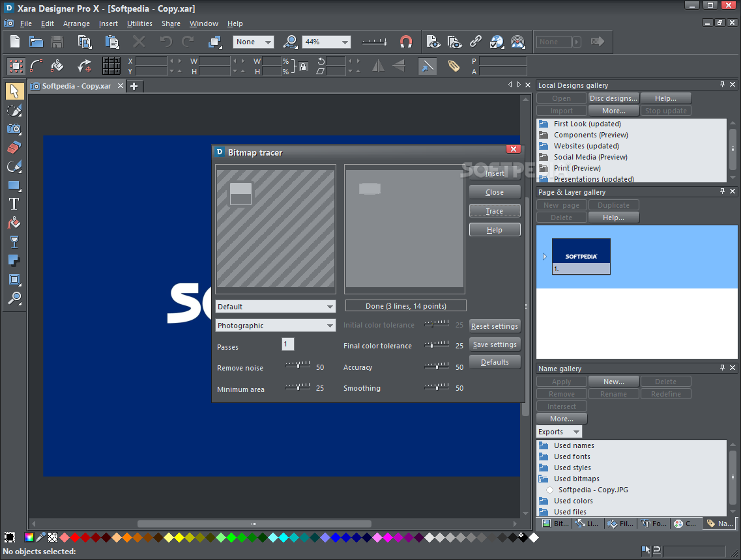Click the Publish website globe icon

point(497,42)
